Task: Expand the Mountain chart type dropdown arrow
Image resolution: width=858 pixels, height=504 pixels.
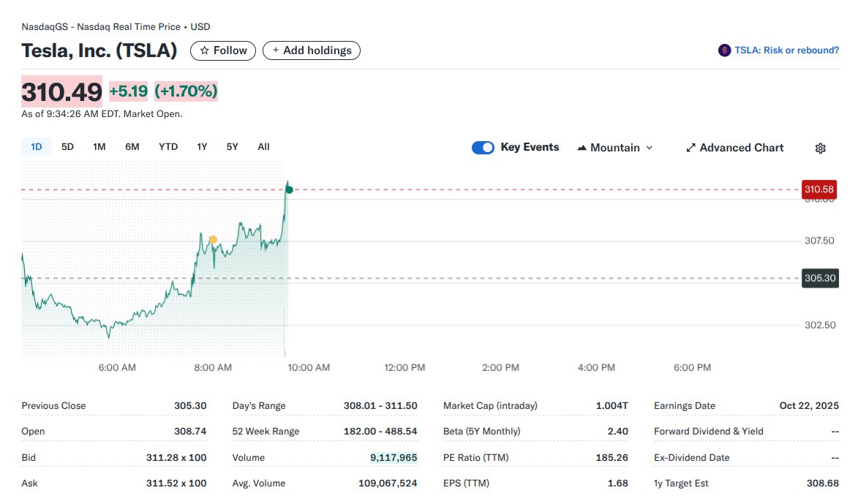Action: pos(650,148)
